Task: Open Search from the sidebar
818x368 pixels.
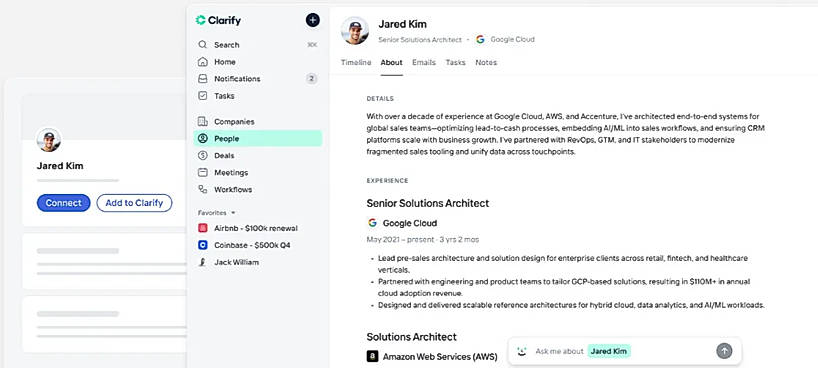Action: click(x=258, y=45)
